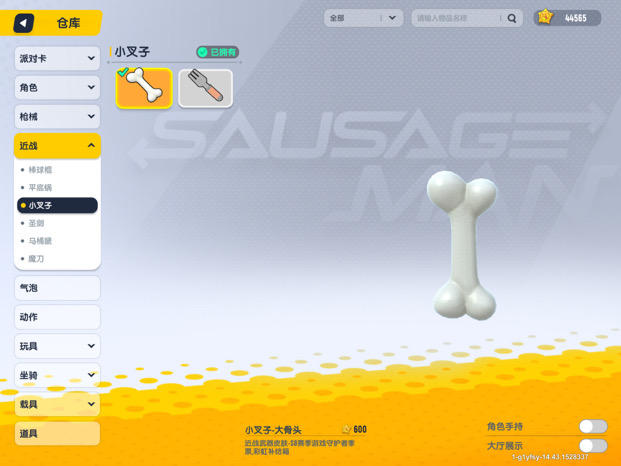Click the 3D bone model preview
This screenshot has width=621, height=466.
point(463,245)
